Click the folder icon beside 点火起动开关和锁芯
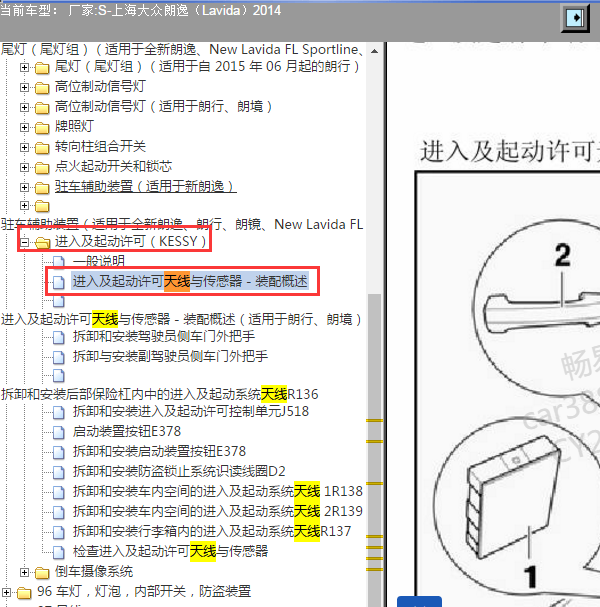This screenshot has width=600, height=607. click(x=42, y=168)
